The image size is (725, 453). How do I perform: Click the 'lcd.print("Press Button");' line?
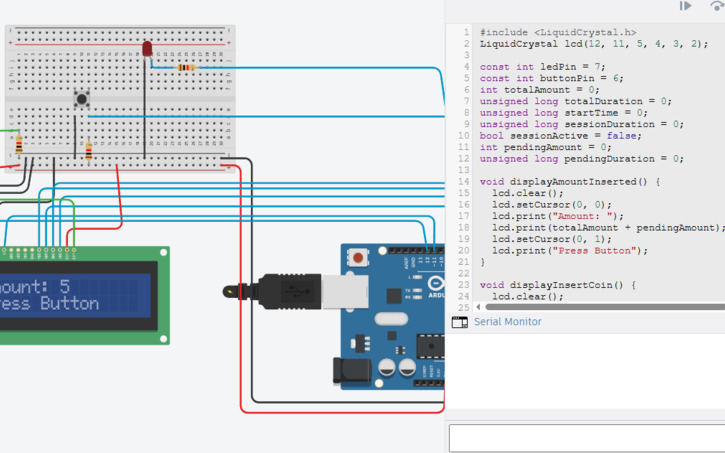click(x=570, y=251)
